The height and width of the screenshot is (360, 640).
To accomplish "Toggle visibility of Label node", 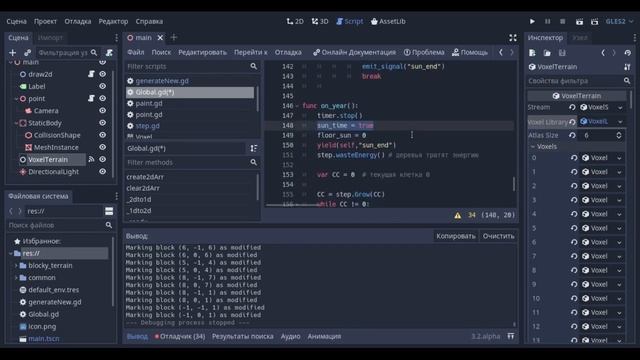I will [102, 86].
